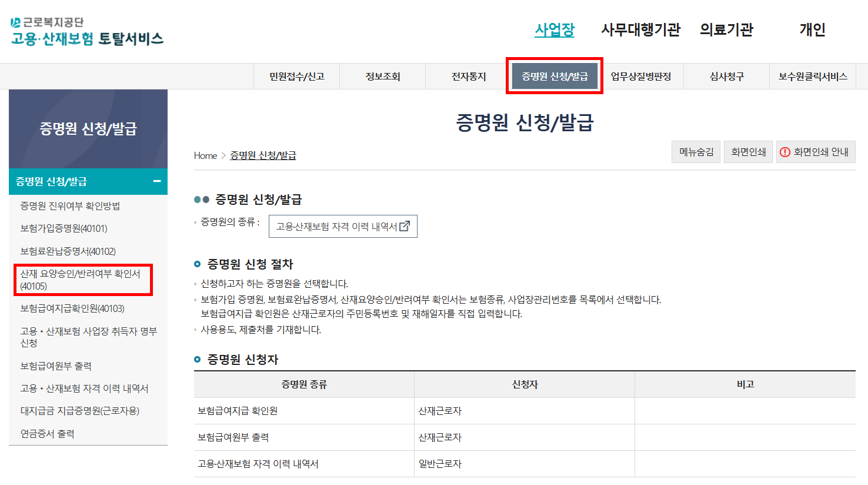Open the 업무상질병판정 menu
Screen dimensions: 868x485
[x=640, y=77]
